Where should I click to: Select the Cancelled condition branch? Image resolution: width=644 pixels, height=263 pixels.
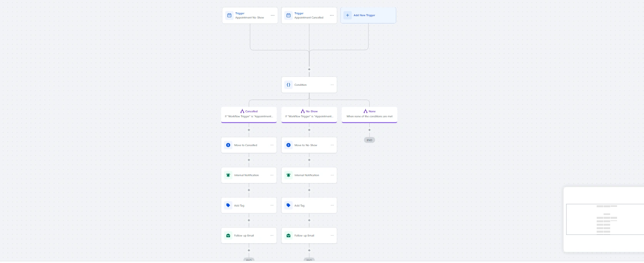[x=249, y=115]
